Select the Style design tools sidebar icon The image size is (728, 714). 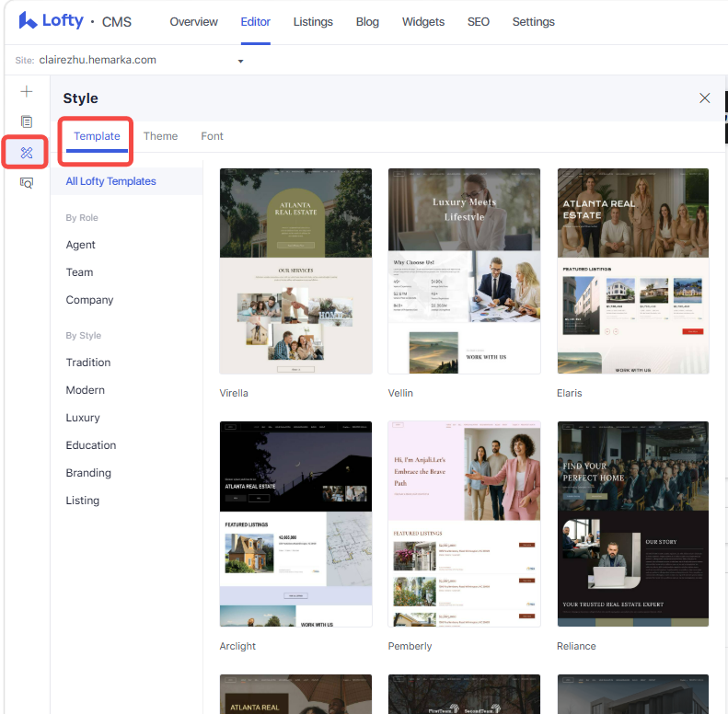coord(27,152)
